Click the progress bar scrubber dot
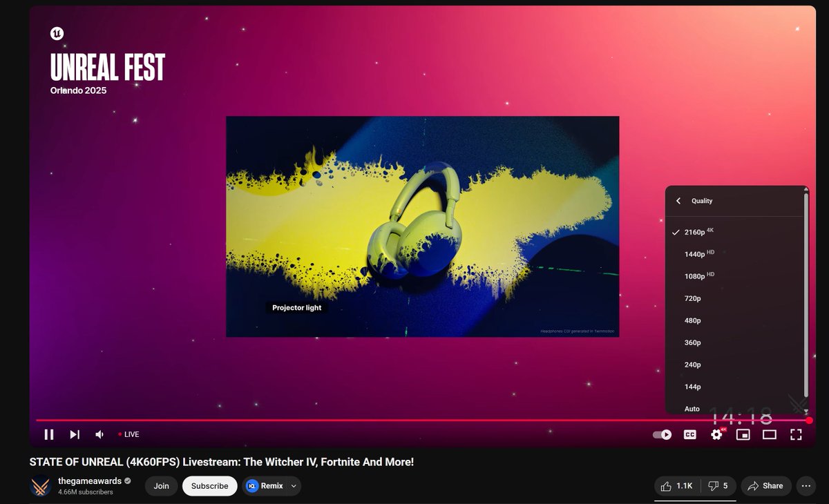The image size is (829, 504). 809,420
